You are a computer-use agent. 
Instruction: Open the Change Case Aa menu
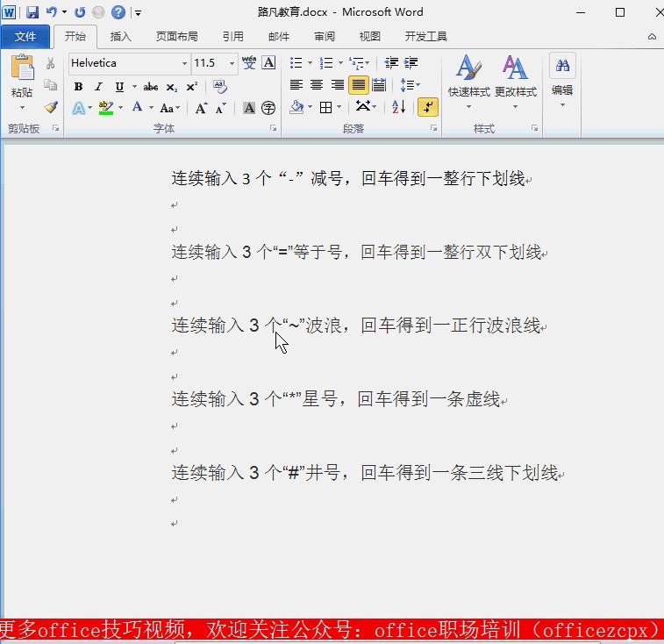tap(170, 108)
